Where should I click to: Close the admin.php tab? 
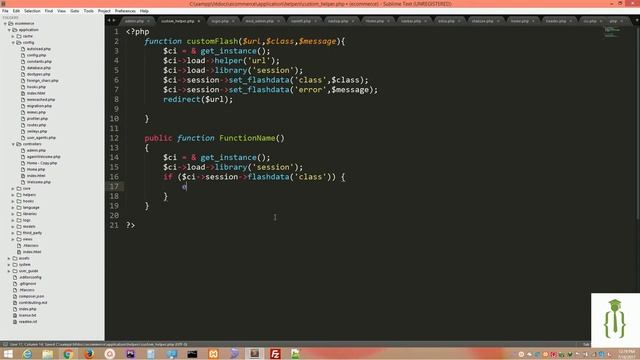(x=149, y=21)
